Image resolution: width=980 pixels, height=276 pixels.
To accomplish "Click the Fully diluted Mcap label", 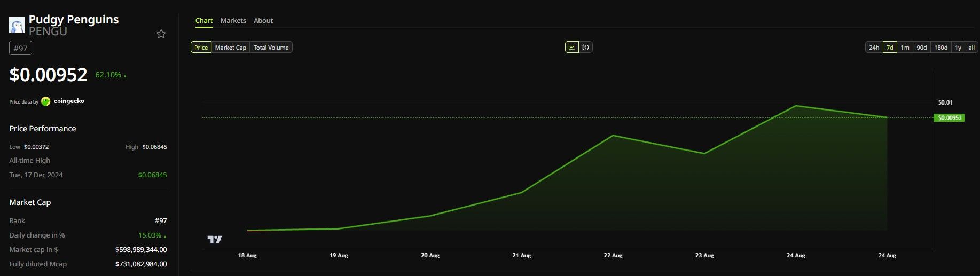I will [38, 264].
